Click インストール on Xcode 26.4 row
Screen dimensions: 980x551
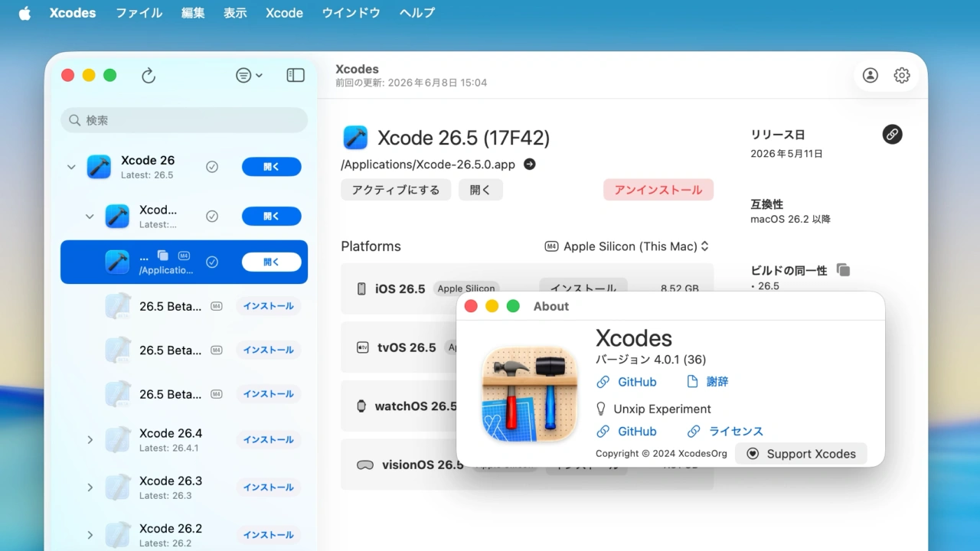[269, 440]
